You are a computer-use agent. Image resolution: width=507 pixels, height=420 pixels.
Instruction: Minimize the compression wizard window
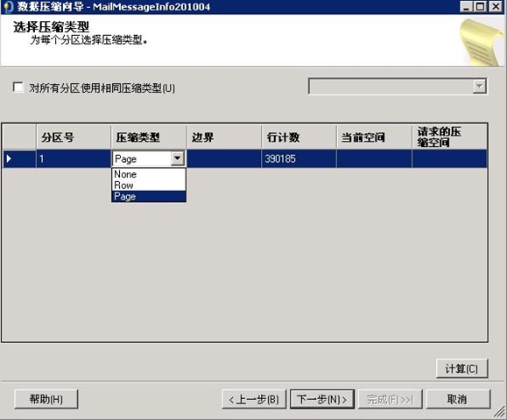click(x=466, y=6)
